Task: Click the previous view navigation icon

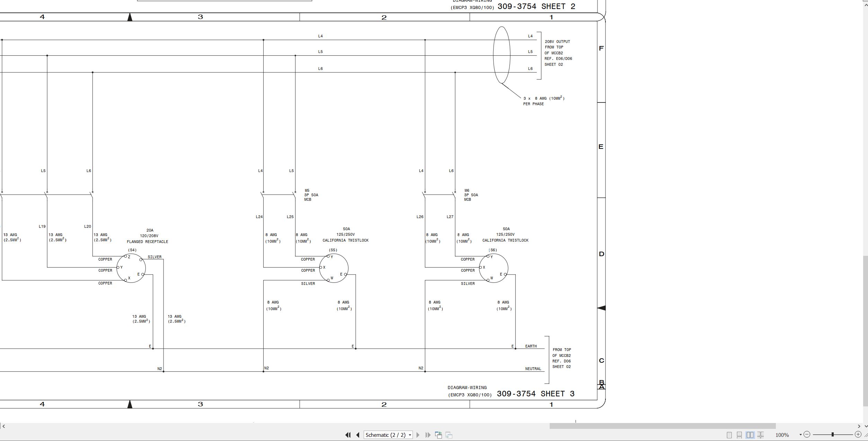Action: click(x=439, y=435)
